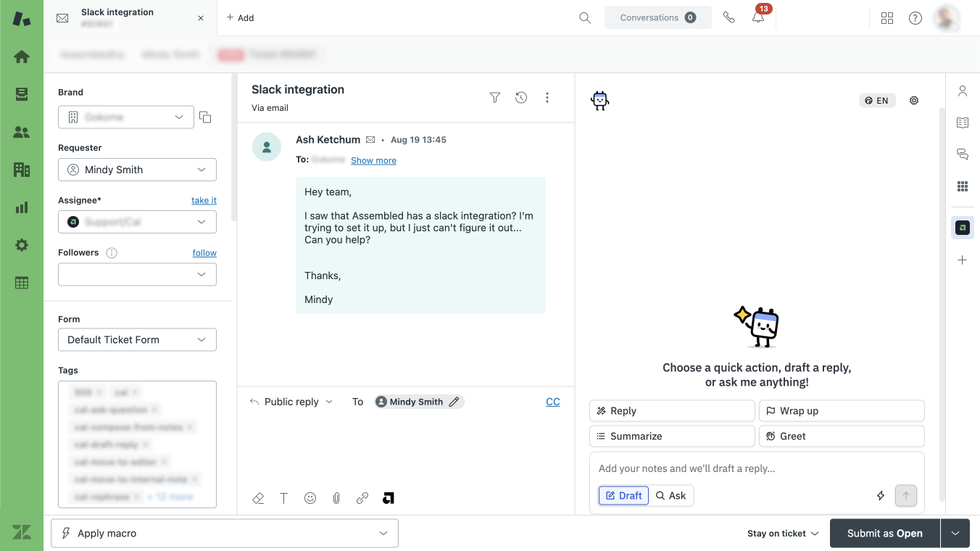Open the Public reply type menu
980x551 pixels.
click(x=291, y=402)
